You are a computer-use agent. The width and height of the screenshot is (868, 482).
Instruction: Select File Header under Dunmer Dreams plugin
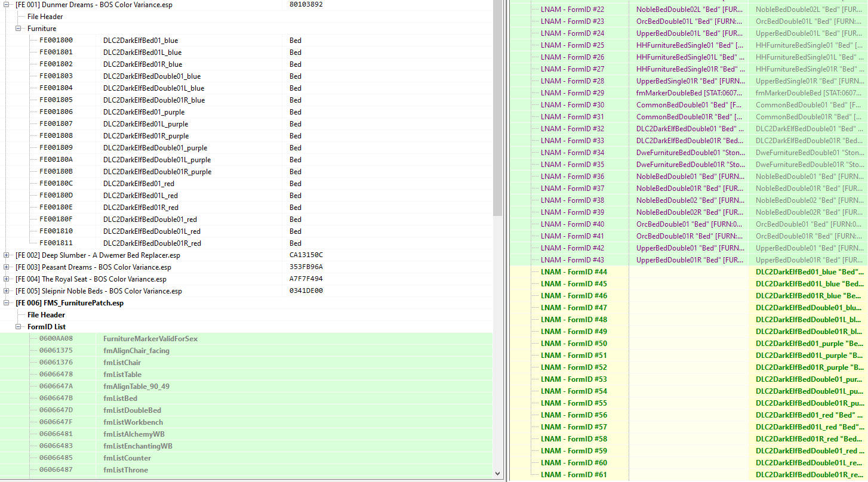[x=45, y=17]
